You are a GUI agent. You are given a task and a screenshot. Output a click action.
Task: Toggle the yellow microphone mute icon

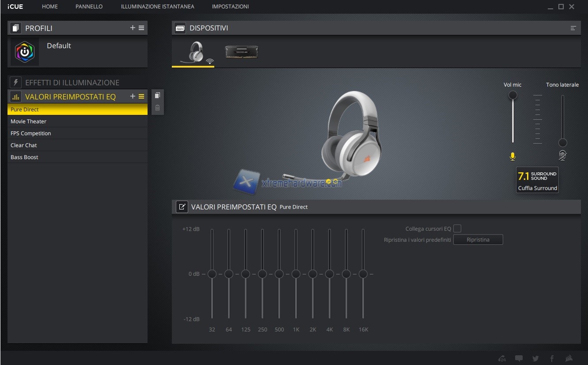coord(512,156)
